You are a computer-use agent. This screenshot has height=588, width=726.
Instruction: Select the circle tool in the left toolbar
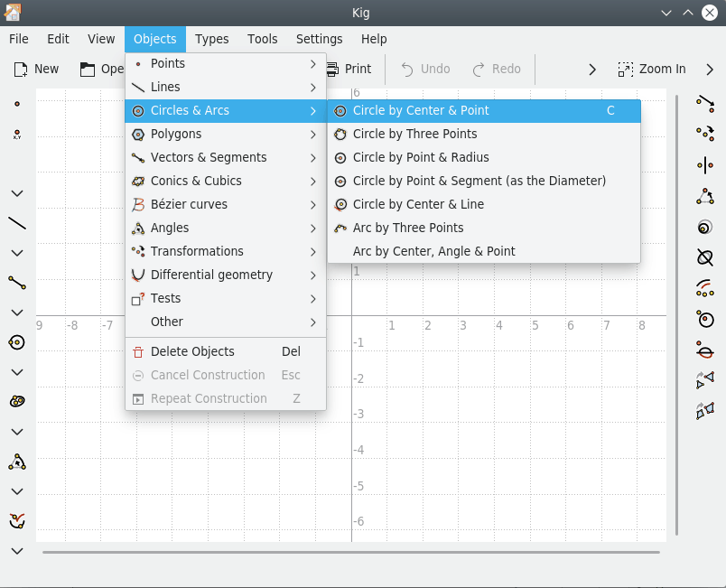[x=17, y=342]
